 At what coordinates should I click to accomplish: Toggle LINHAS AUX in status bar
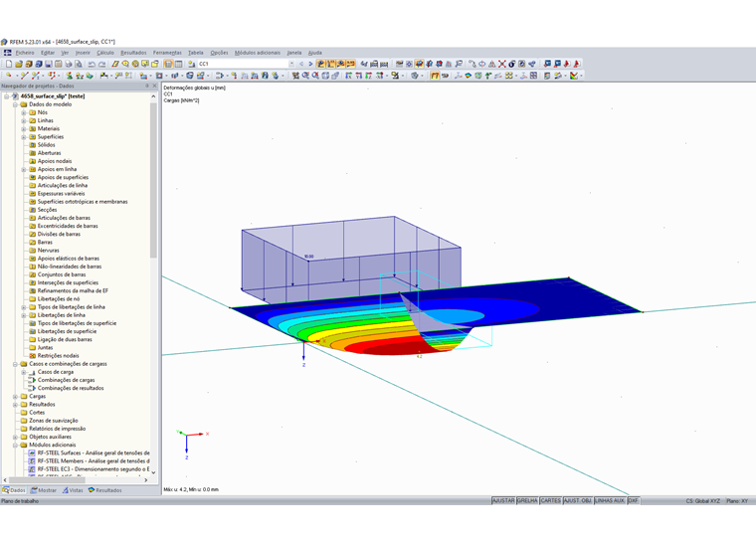pos(610,500)
